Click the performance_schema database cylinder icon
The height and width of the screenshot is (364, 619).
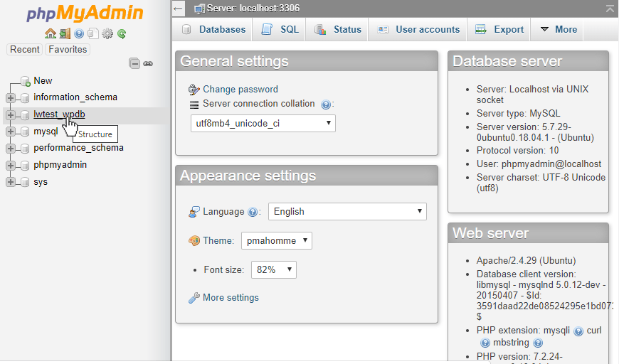point(25,149)
